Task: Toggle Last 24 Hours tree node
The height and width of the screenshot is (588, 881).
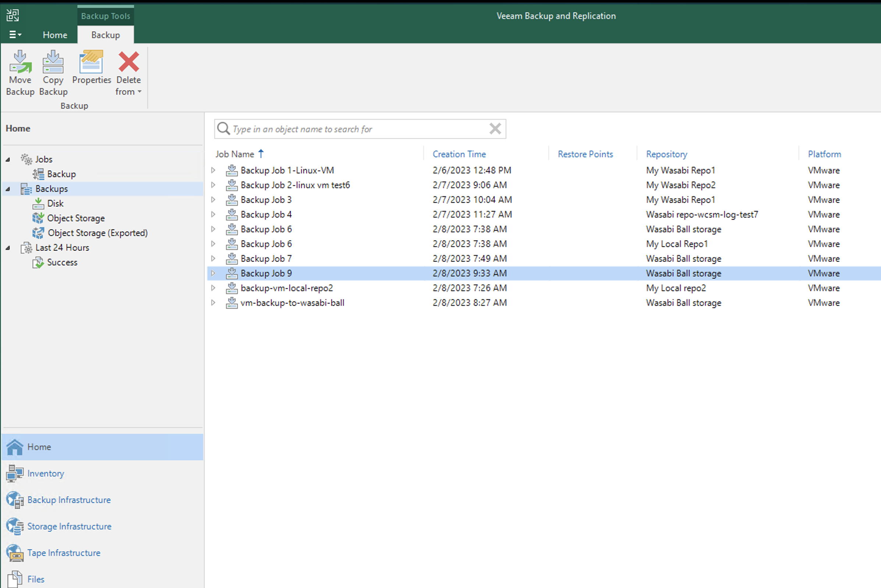Action: pyautogui.click(x=8, y=247)
